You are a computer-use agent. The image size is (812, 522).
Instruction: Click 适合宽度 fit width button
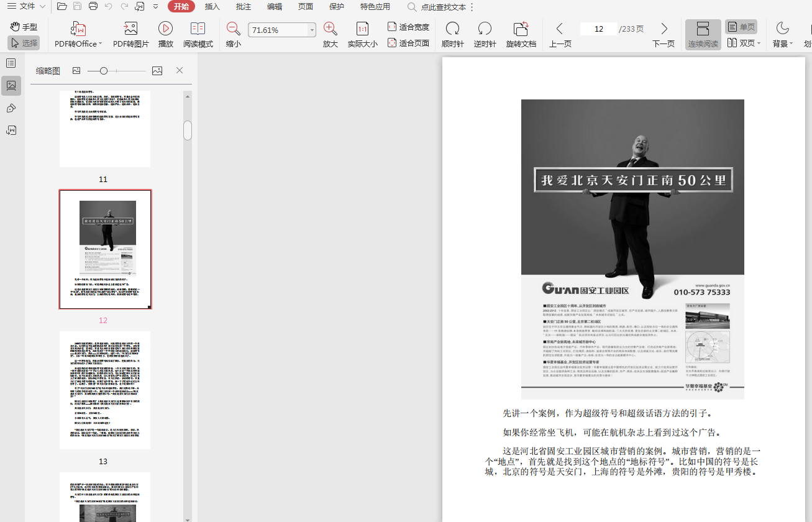[x=408, y=27]
